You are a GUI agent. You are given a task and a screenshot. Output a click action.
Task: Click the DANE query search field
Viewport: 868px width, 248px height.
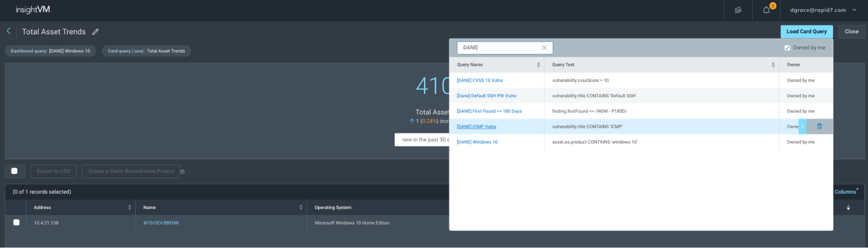499,48
